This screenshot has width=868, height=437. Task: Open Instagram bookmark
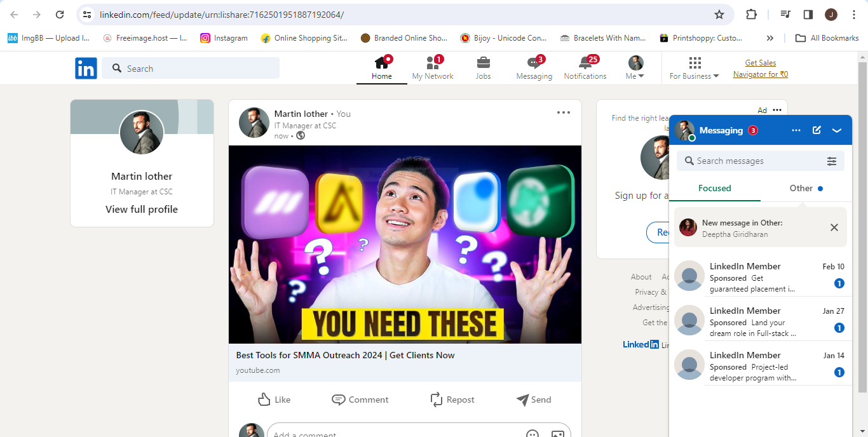pyautogui.click(x=224, y=38)
